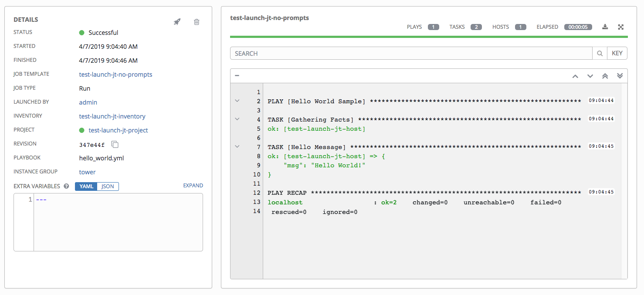This screenshot has height=295, width=644.
Task: Go to the top of the output
Action: [605, 76]
